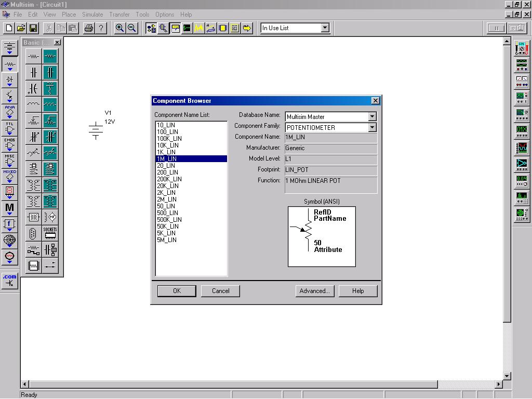Open the In Use List dropdown

[325, 28]
